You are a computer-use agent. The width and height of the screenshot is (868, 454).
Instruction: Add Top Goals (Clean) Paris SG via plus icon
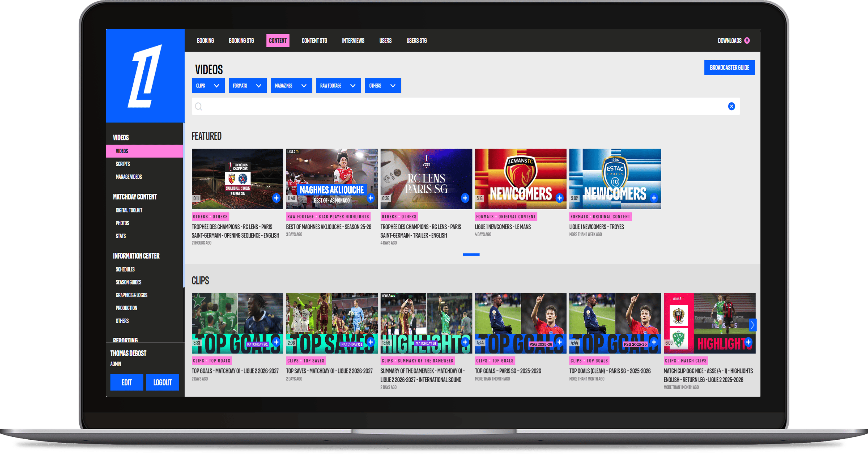tap(654, 342)
